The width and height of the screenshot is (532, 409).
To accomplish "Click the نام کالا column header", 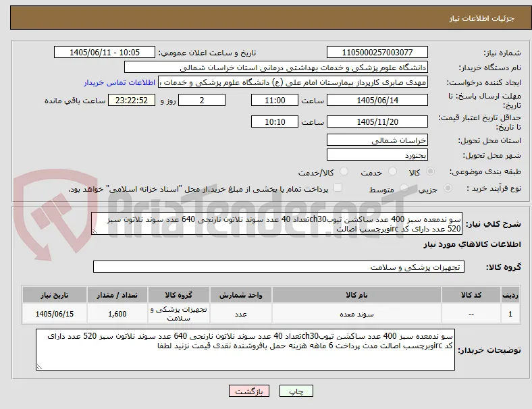I will 356,295.
